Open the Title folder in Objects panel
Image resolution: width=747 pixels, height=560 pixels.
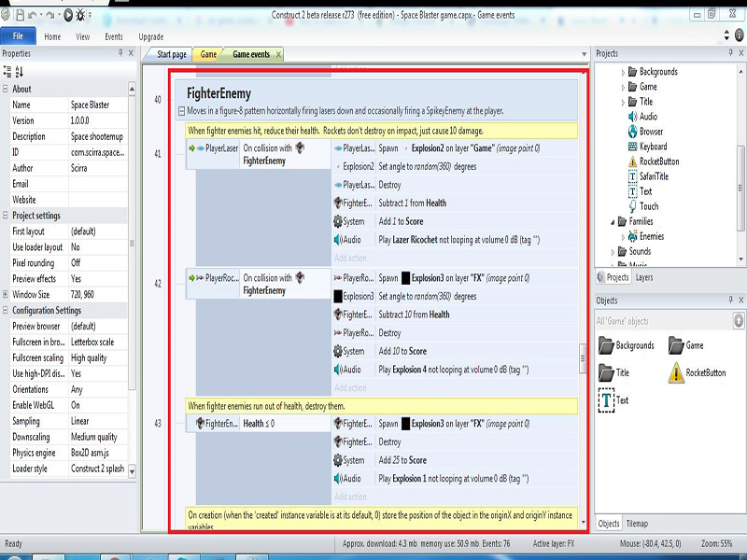click(x=613, y=372)
